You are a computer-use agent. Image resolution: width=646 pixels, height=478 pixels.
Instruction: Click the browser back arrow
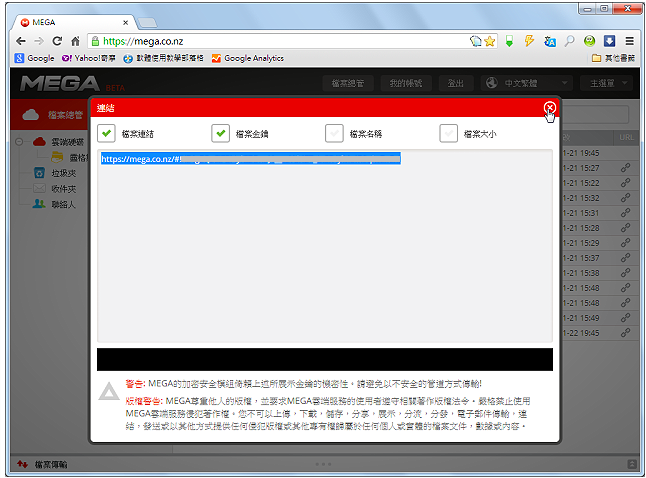(21, 41)
